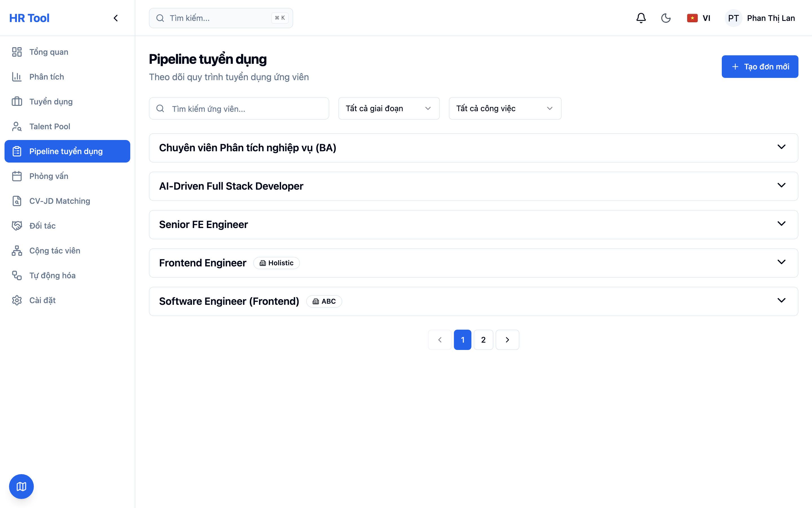Open Tự động hóa automation page

pyautogui.click(x=67, y=275)
